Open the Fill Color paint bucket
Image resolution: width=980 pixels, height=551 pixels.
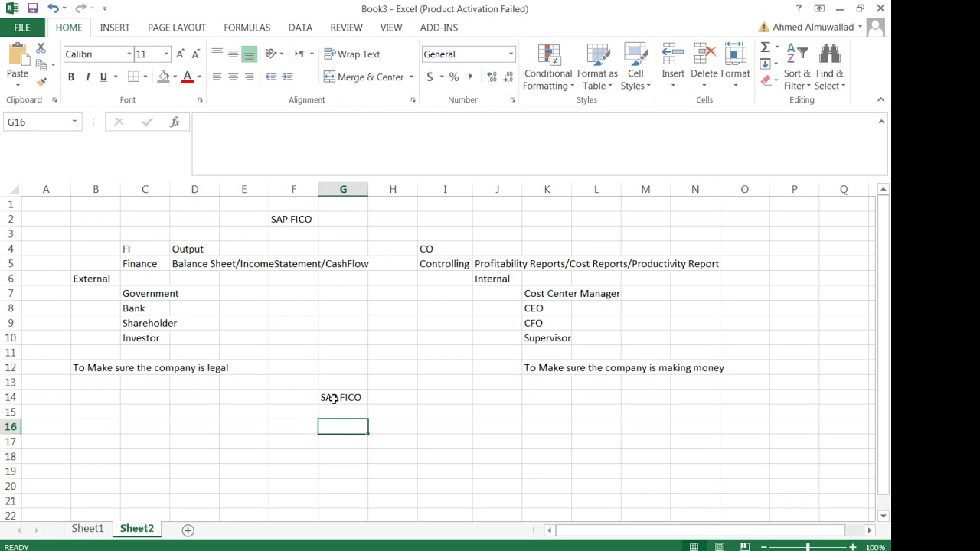click(x=163, y=77)
